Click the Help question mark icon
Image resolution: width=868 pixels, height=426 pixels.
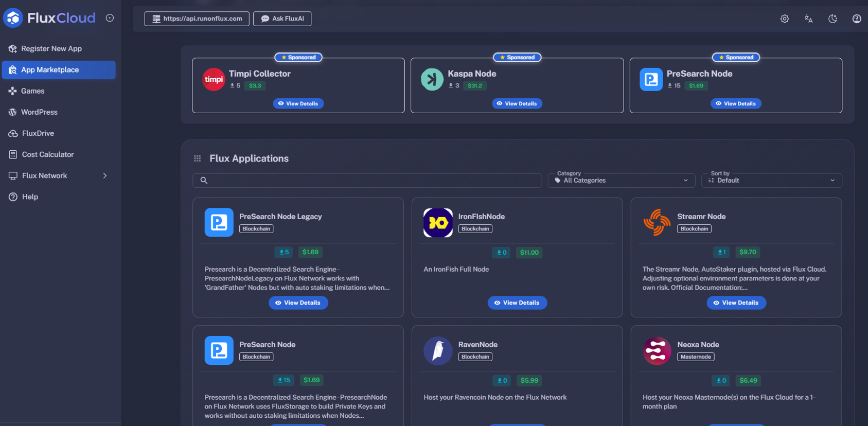(13, 197)
